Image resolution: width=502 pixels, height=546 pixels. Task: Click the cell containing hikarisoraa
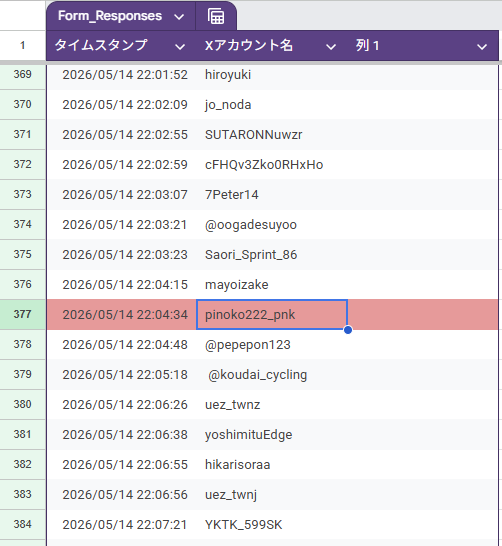(x=272, y=464)
